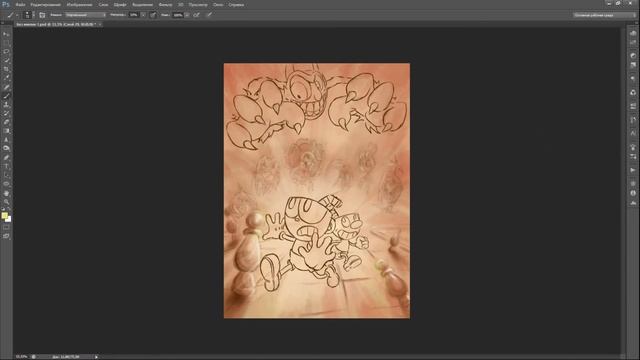Click the document size info in the status bar
This screenshot has height=360, width=640.
tap(66, 357)
